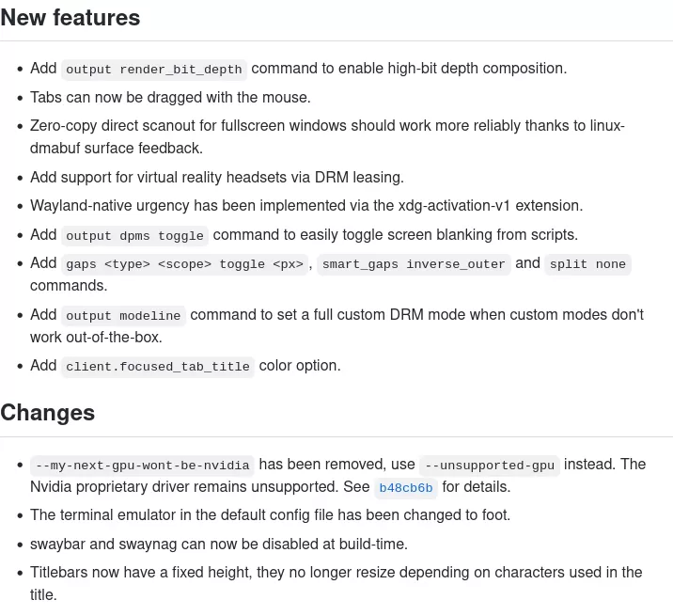Click the Changes section heading
673x616 pixels.
tap(47, 413)
